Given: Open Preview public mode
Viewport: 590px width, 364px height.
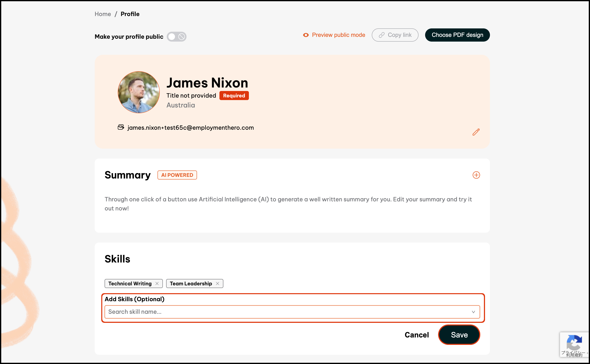Looking at the screenshot, I should (x=338, y=35).
